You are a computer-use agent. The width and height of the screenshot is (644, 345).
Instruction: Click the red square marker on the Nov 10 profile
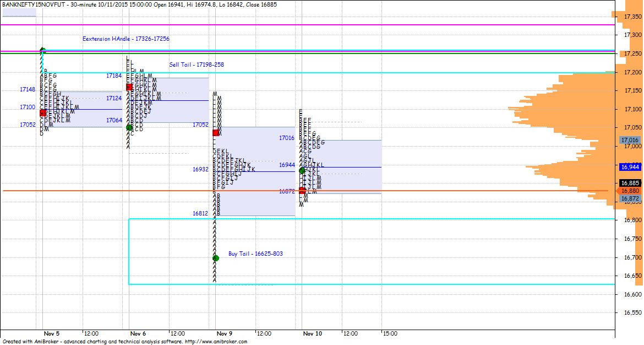coord(302,190)
